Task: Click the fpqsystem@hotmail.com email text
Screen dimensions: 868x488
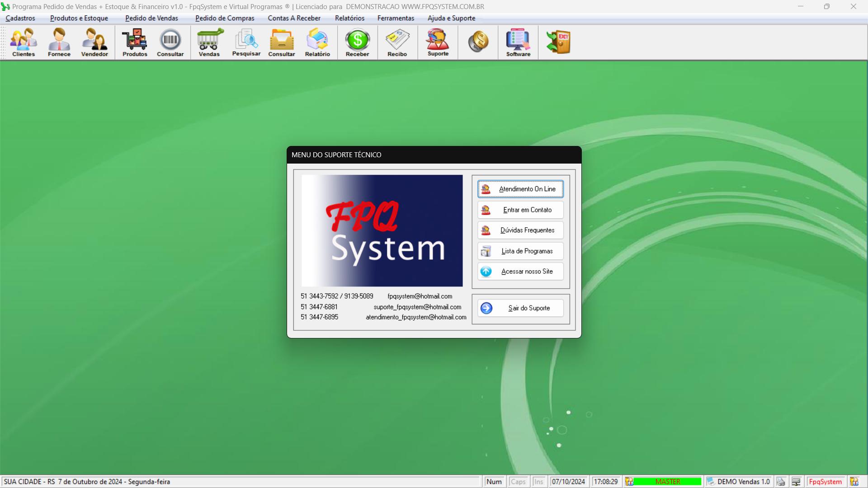Action: (x=420, y=296)
